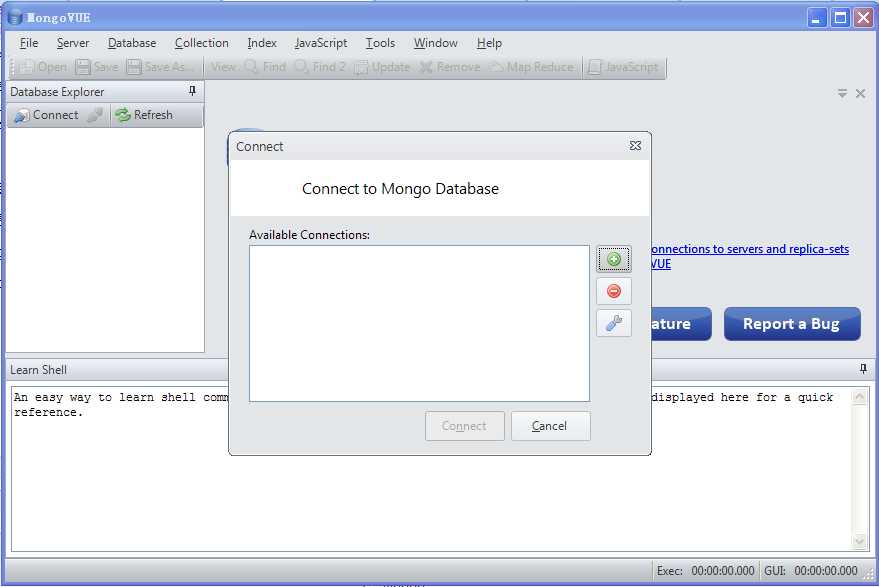The image size is (879, 587).
Task: Click the Find toolbar button
Action: pyautogui.click(x=266, y=67)
